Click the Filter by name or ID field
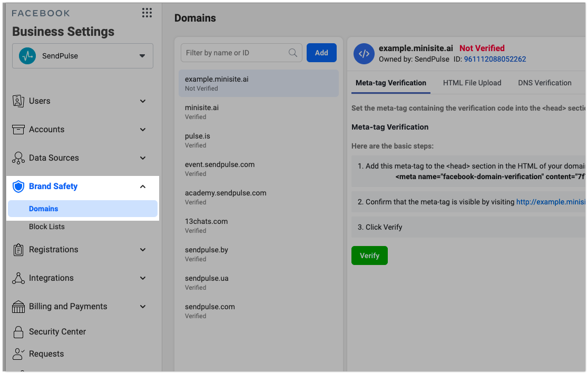588x374 pixels. pyautogui.click(x=236, y=53)
